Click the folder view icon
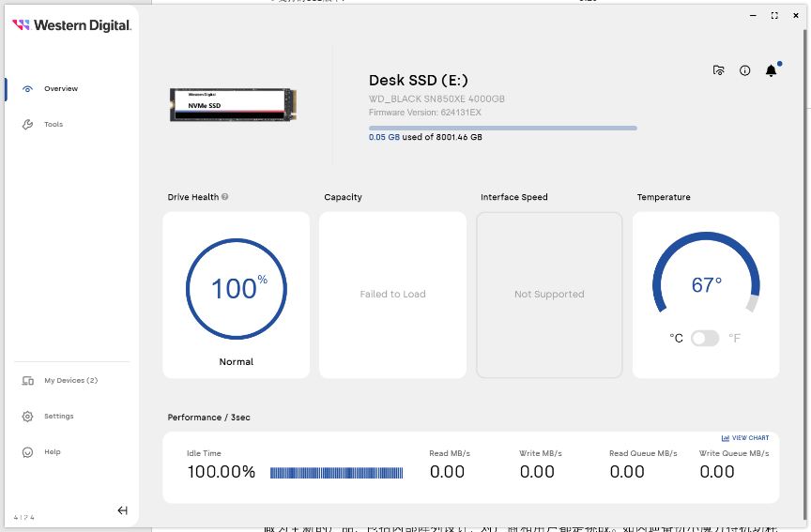The image size is (811, 532). pos(718,70)
